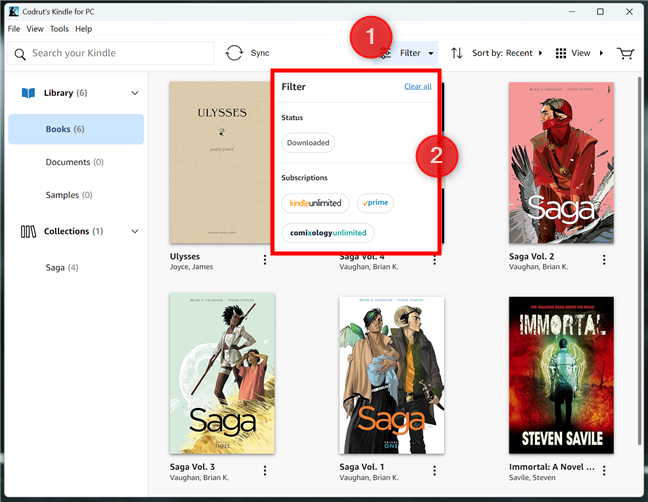Click the 'Immortal: A Novel ...' title text
This screenshot has height=502, width=648.
(552, 467)
